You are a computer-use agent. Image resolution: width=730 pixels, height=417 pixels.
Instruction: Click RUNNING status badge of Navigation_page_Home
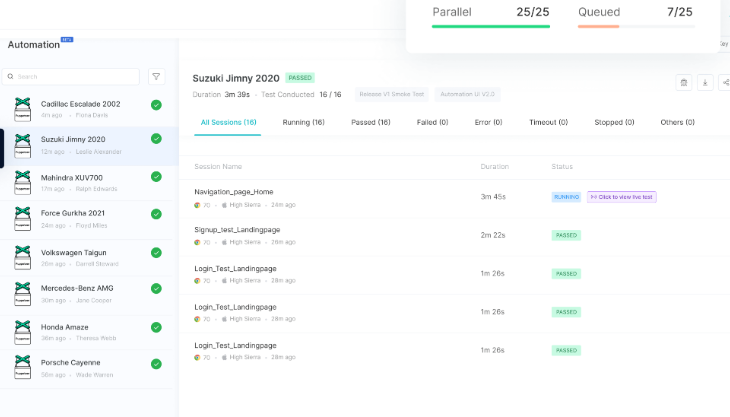pyautogui.click(x=567, y=197)
